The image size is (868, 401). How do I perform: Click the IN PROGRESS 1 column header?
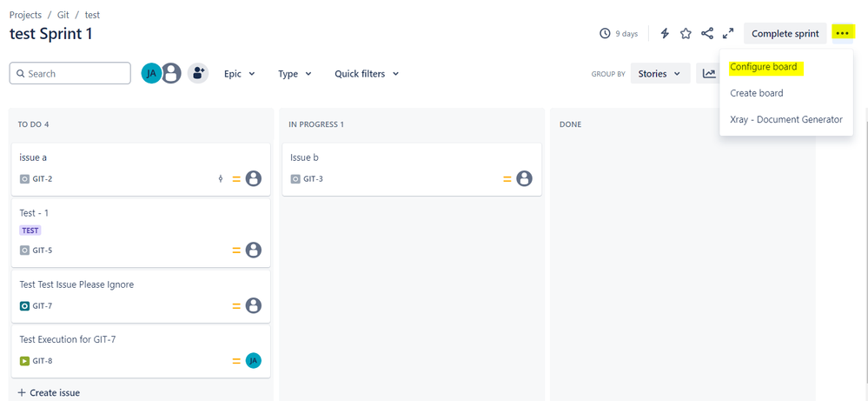(316, 124)
